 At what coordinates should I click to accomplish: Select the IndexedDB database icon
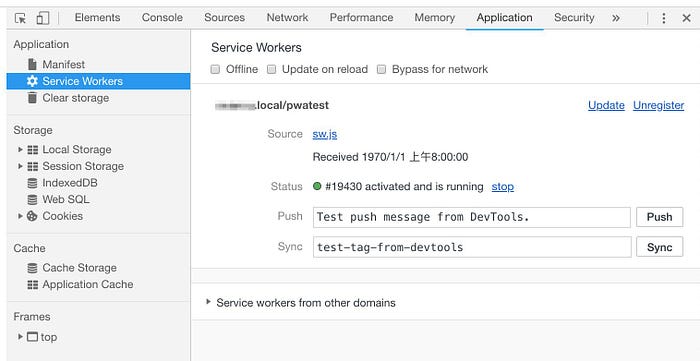click(32, 183)
